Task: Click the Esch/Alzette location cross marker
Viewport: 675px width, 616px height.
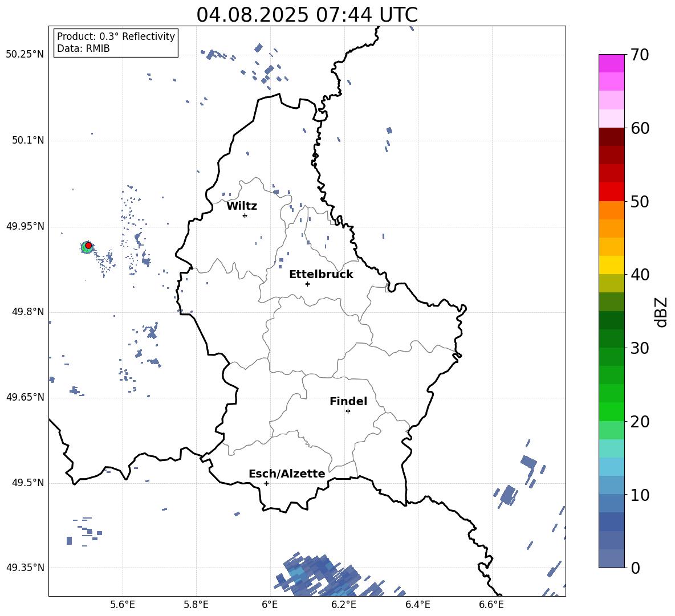Action: [266, 483]
